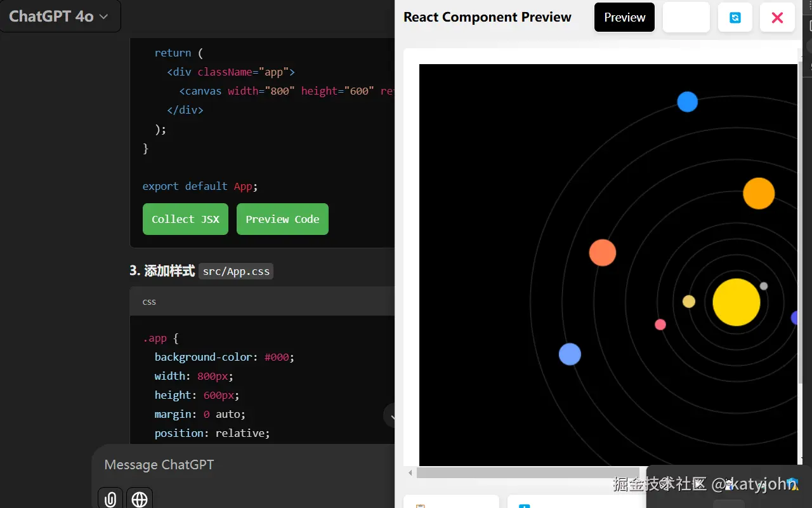
Task: Click the scroll-to-bottom arrow in chat
Action: coord(391,416)
